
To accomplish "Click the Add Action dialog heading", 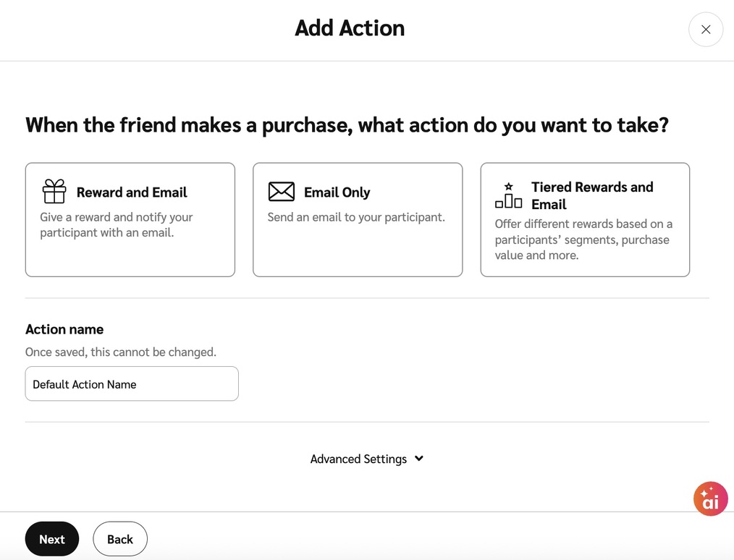I will pos(350,28).
